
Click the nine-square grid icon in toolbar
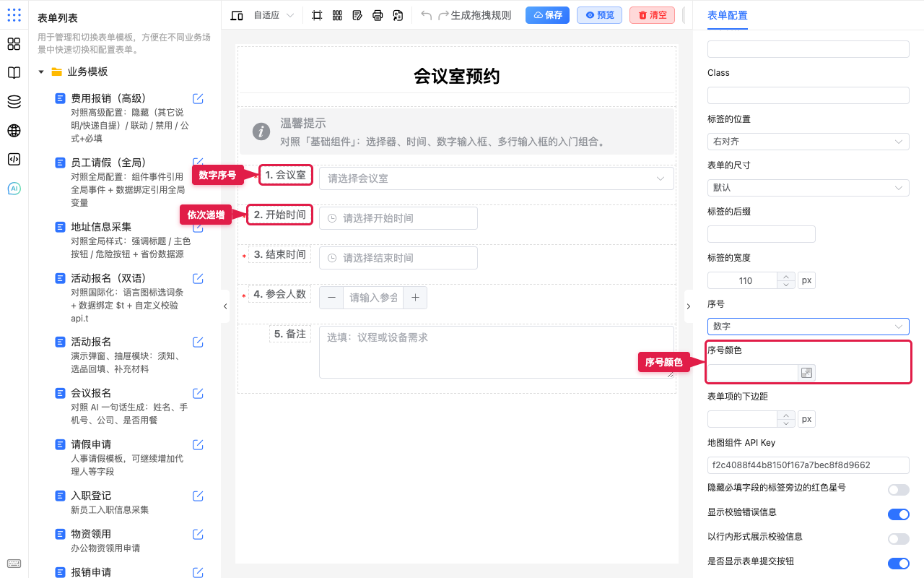[337, 15]
